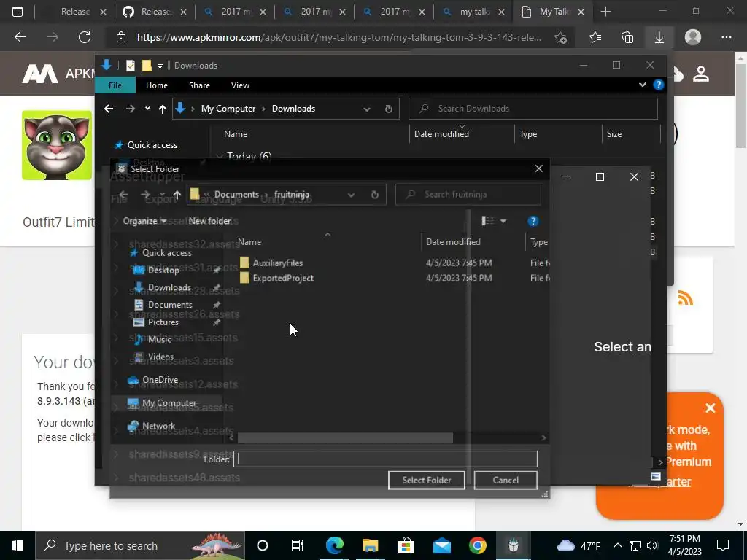747x560 pixels.
Task: Open the Organize dropdown menu
Action: pos(145,221)
